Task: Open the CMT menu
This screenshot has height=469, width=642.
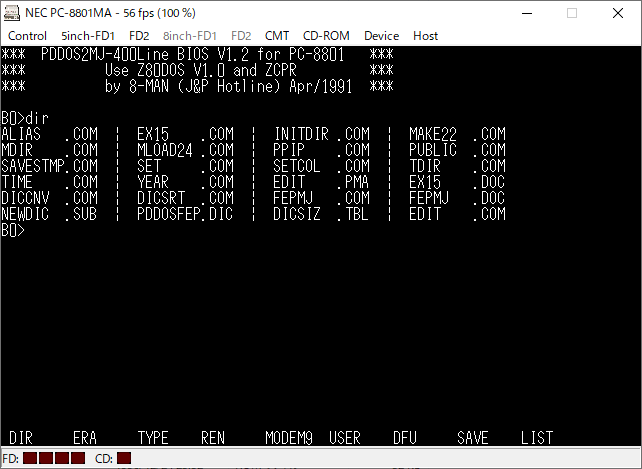Action: (x=277, y=36)
